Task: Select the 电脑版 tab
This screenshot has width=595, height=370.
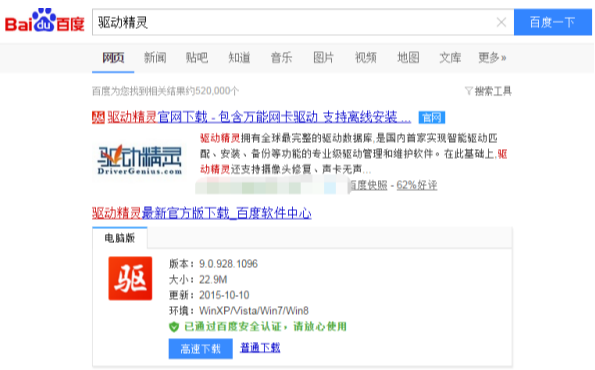Action: coord(120,238)
